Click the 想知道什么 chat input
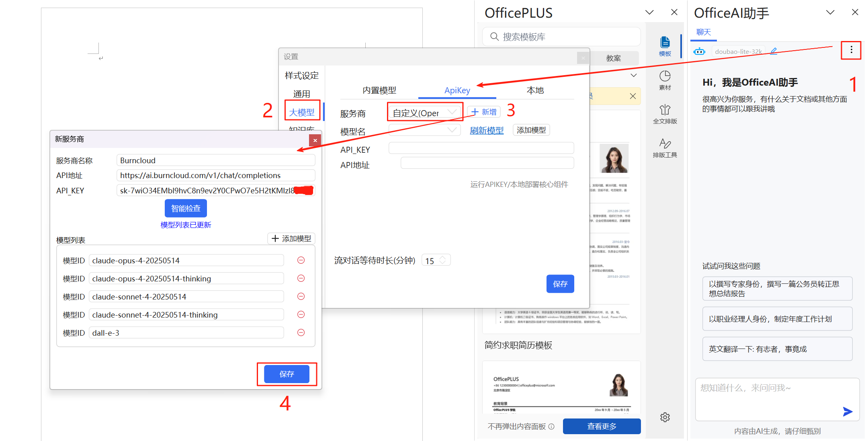Viewport: 868px width, 441px height. coord(777,399)
